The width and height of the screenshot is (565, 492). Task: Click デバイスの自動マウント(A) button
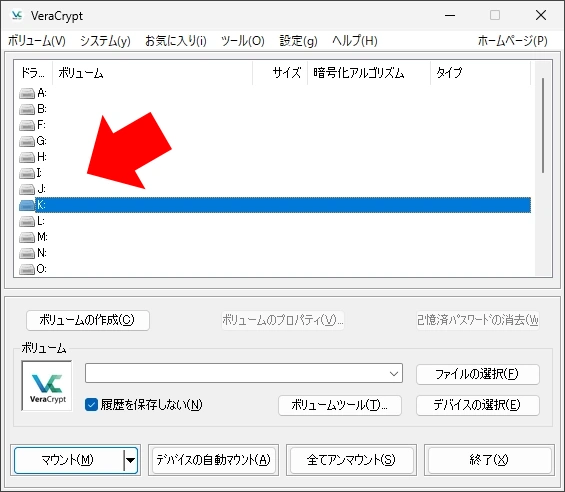pyautogui.click(x=213, y=460)
